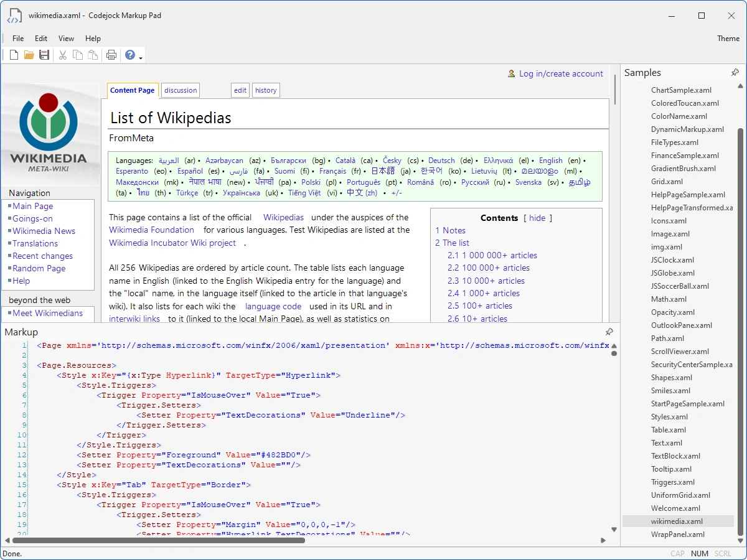Open the Wikimedia News link
Screen dimensions: 747x560
click(44, 231)
